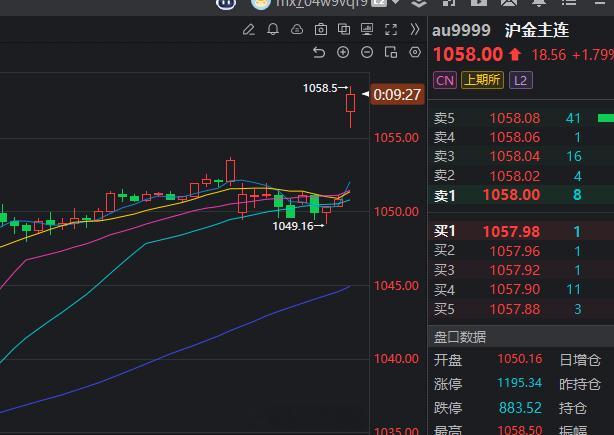Open chart settings hexagon icon
Viewport: 614px width, 435px height.
(415, 52)
